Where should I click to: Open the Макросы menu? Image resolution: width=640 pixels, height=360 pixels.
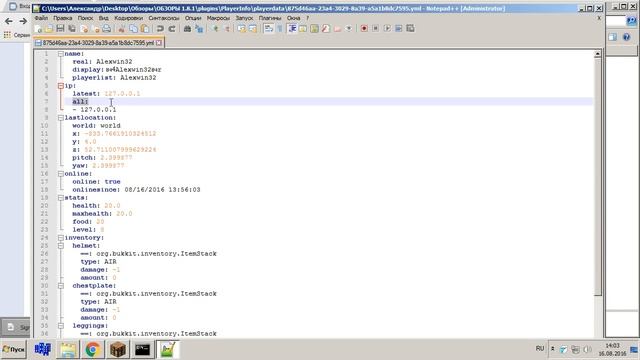click(x=218, y=18)
